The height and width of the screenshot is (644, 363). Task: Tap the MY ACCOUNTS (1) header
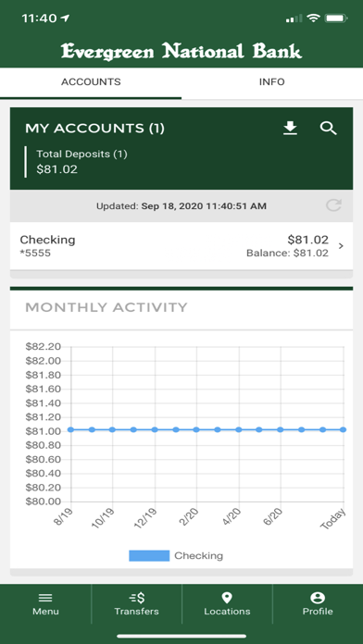[94, 129]
